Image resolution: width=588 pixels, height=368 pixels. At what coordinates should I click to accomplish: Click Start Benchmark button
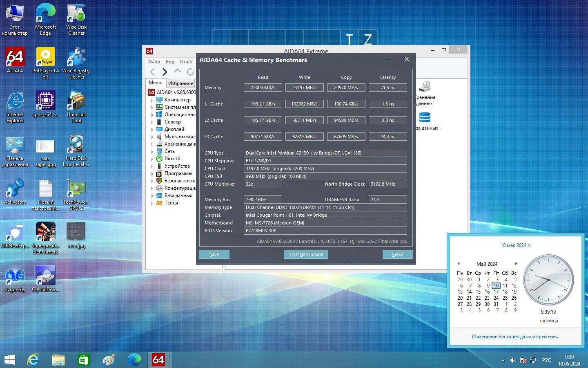[306, 254]
